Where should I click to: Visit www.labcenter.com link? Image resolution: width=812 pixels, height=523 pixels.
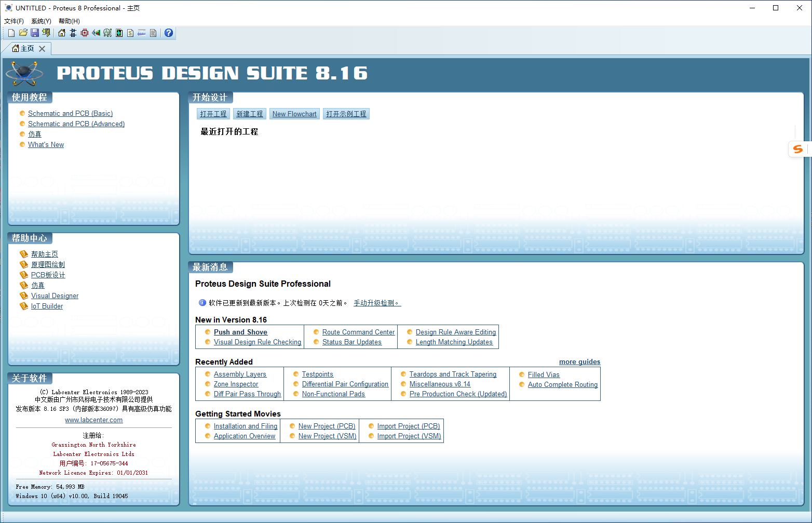94,420
